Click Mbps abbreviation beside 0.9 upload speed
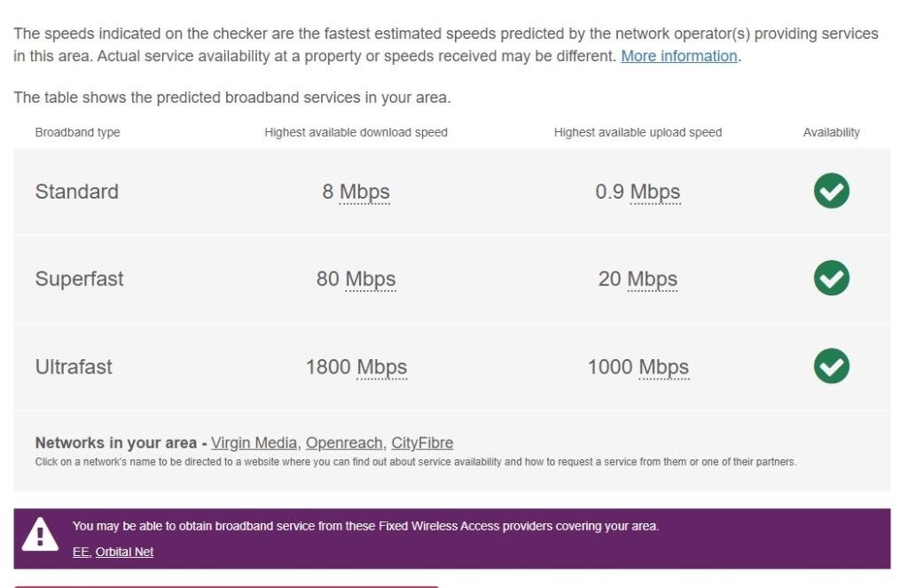The image size is (908, 588). (x=655, y=192)
